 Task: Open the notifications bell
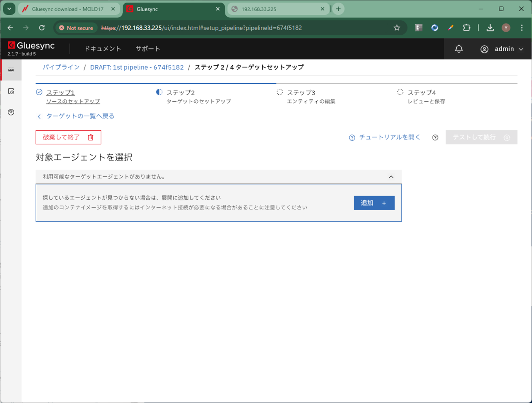(x=459, y=49)
